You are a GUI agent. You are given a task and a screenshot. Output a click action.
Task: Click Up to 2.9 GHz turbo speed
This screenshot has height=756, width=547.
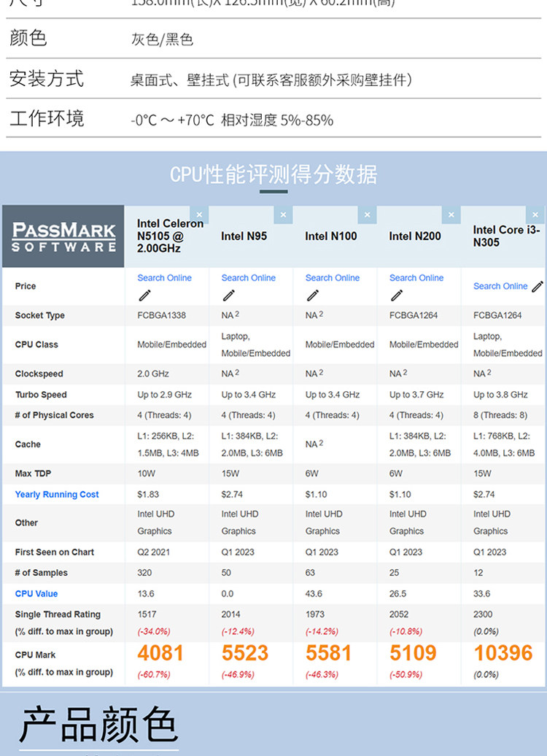(x=164, y=394)
